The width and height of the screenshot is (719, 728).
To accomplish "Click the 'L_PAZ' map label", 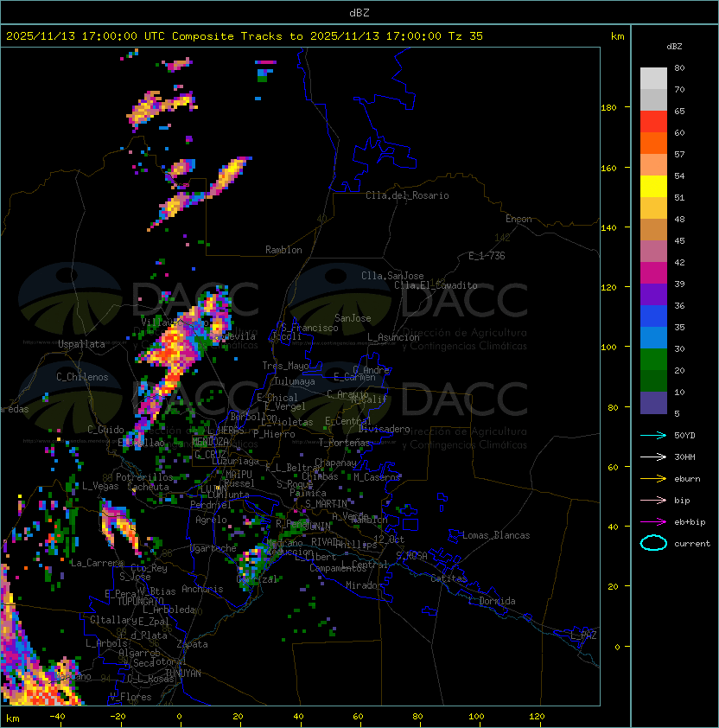I will click(583, 635).
